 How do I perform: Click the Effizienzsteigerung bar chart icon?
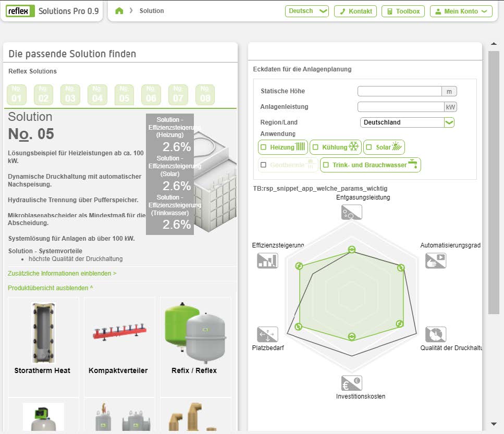click(267, 261)
